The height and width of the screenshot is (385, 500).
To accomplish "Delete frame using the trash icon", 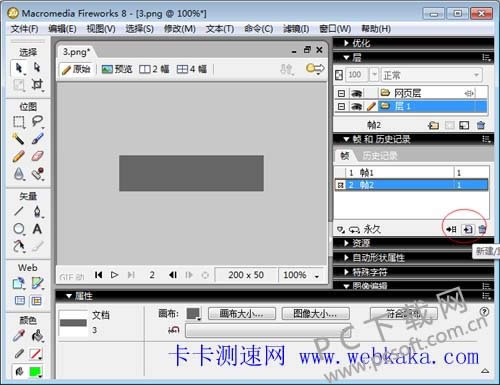I will [482, 229].
